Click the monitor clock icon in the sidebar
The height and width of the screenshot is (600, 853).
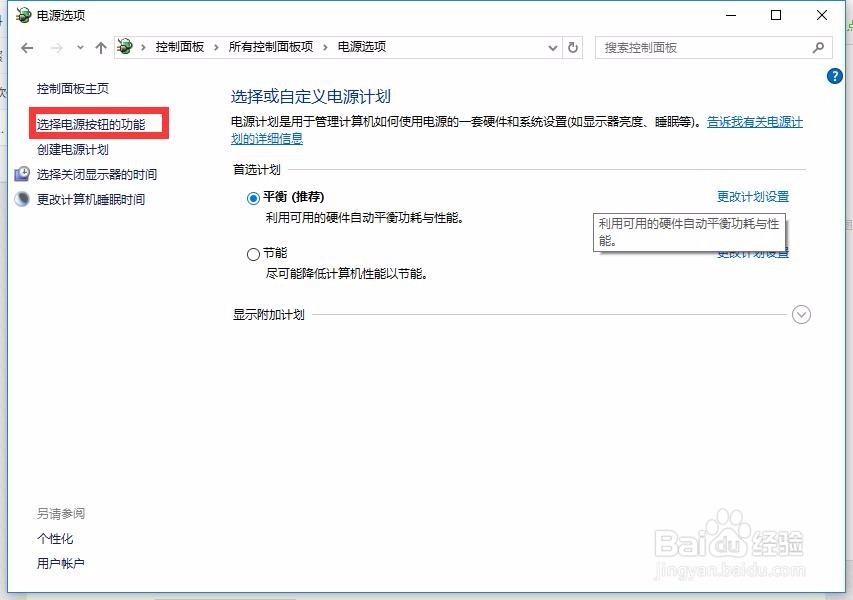pos(22,174)
